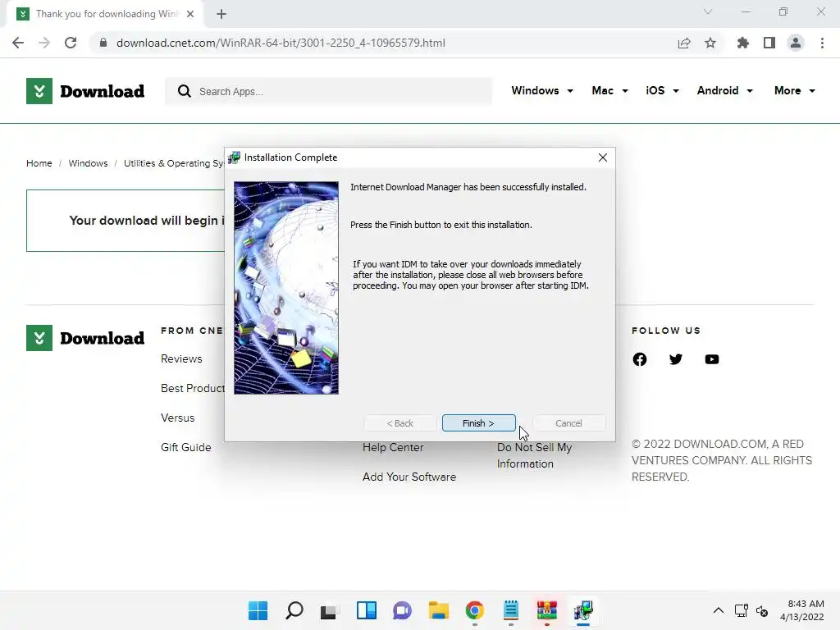Click the magnifier icon in search box
The height and width of the screenshot is (630, 840).
click(x=185, y=92)
